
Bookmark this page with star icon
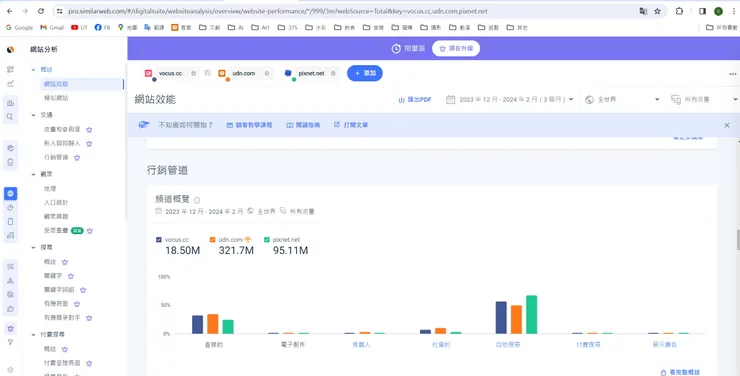coord(657,11)
